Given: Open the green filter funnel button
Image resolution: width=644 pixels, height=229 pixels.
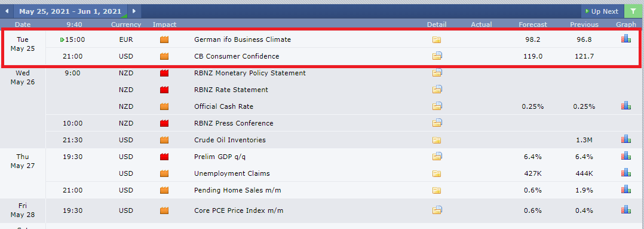Looking at the screenshot, I should click(634, 11).
